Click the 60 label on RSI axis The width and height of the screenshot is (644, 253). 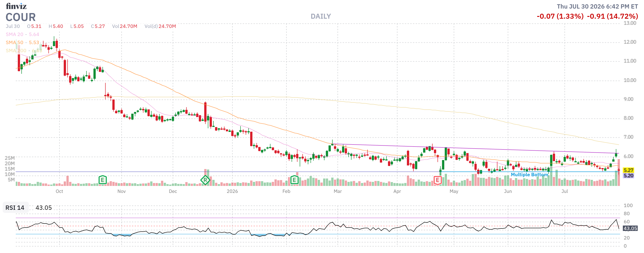click(626, 221)
